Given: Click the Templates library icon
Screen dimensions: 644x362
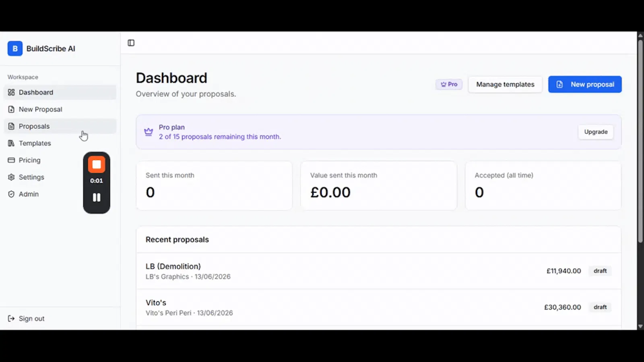Looking at the screenshot, I should [x=11, y=143].
